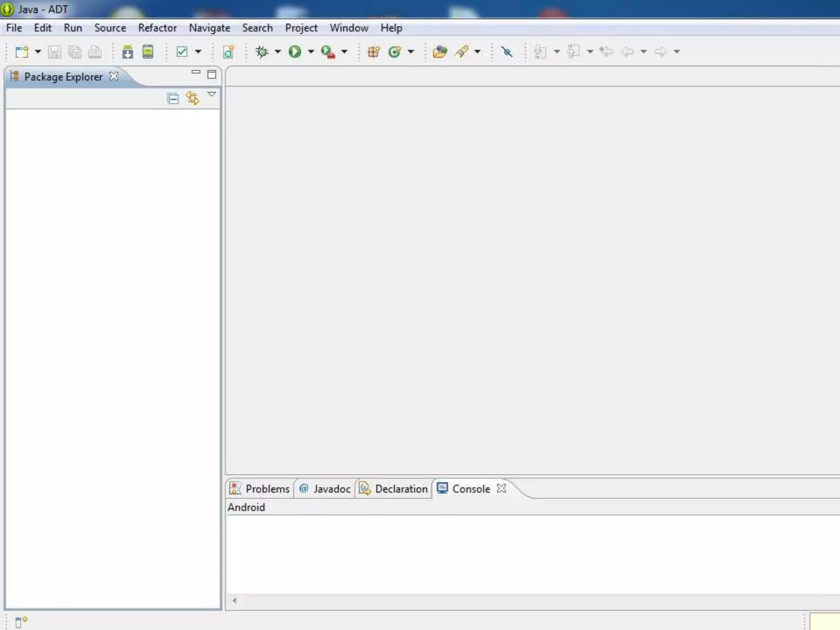Image resolution: width=840 pixels, height=630 pixels.
Task: Create a new Java package
Action: coord(373,52)
